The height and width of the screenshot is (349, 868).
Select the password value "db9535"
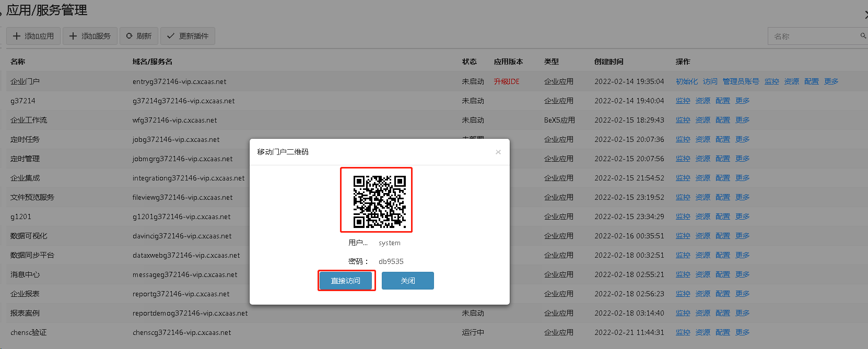coord(391,261)
